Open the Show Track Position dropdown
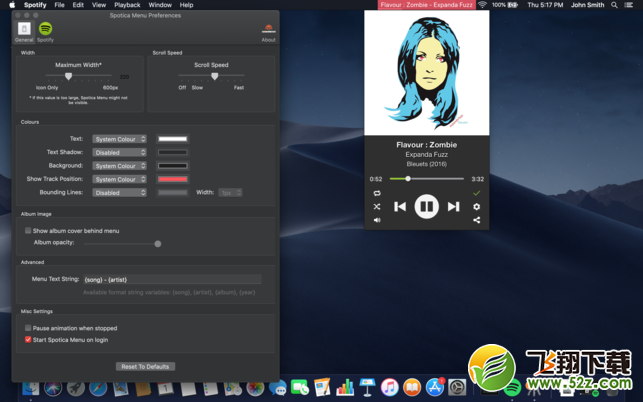 [x=119, y=179]
